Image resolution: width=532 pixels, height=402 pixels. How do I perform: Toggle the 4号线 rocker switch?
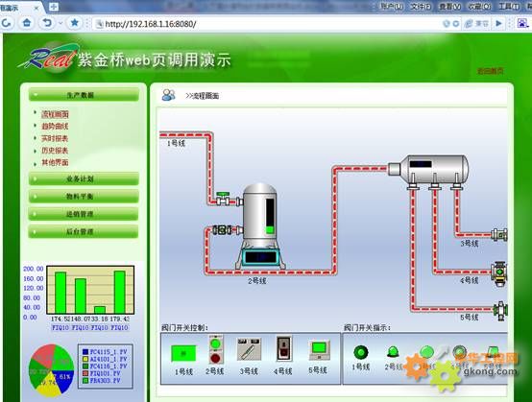tap(283, 349)
